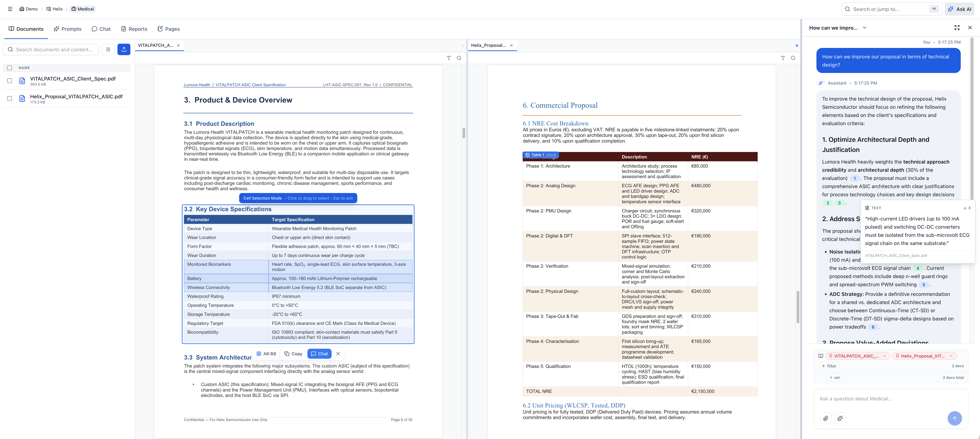Focus the Ask a question about Medical input

891,399
